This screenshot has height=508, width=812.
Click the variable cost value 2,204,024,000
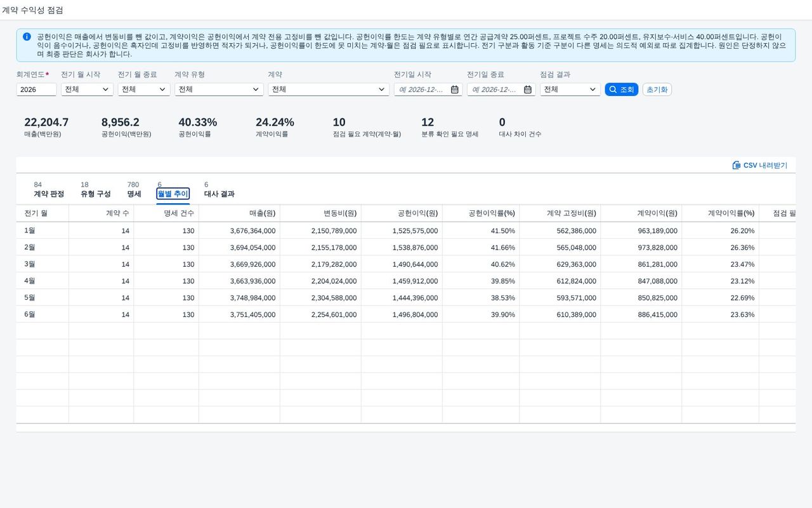(x=334, y=281)
